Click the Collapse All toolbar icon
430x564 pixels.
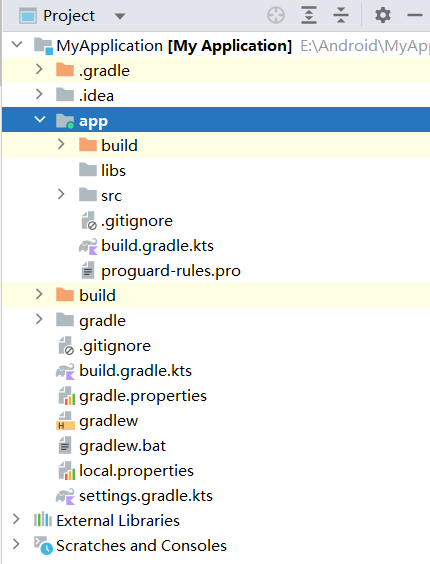[x=341, y=15]
